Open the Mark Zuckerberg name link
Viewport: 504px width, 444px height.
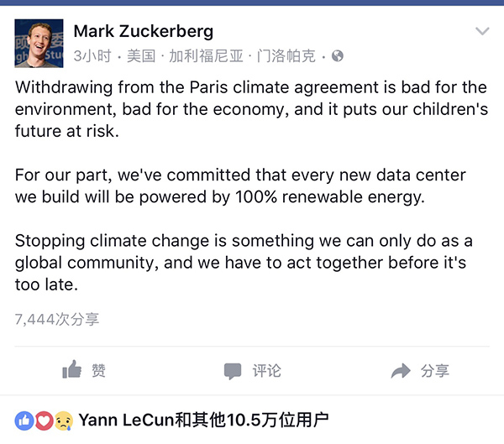144,32
